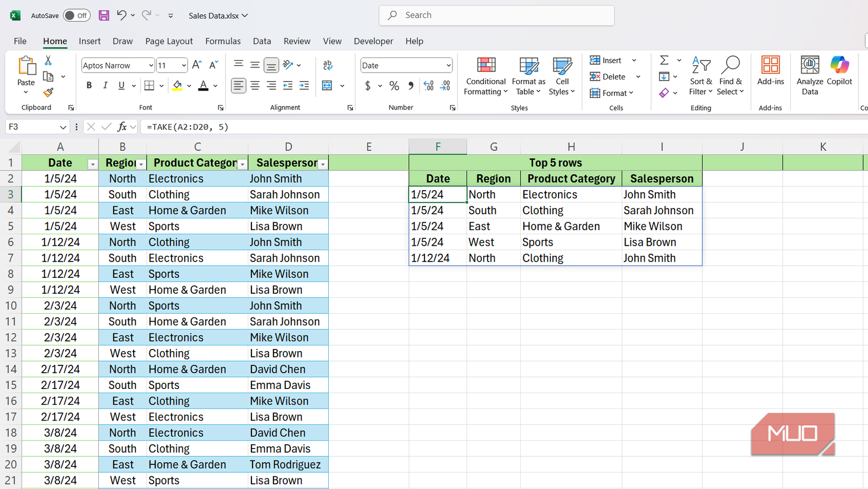The height and width of the screenshot is (489, 868).
Task: Click the Search box in title bar
Action: [497, 15]
